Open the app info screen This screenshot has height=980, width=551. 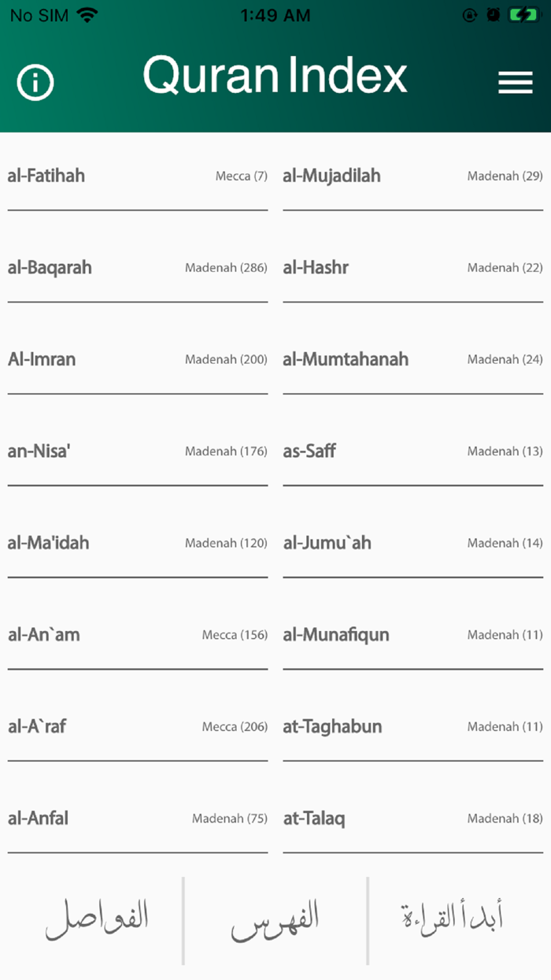[x=35, y=82]
